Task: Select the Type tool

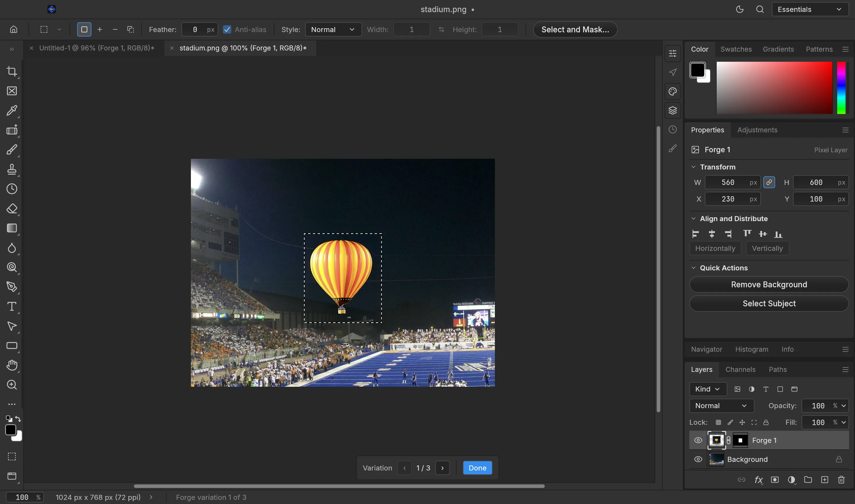Action: pyautogui.click(x=12, y=306)
